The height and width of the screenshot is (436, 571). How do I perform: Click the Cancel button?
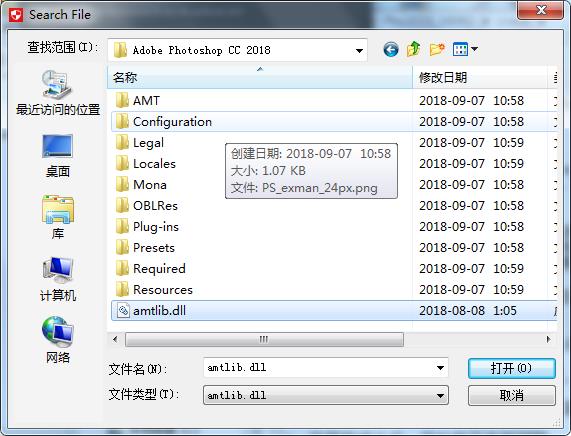[x=512, y=396]
